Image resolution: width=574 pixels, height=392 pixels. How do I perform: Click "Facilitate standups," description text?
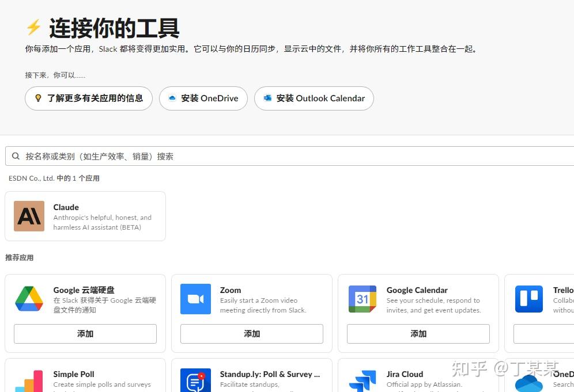coord(250,385)
